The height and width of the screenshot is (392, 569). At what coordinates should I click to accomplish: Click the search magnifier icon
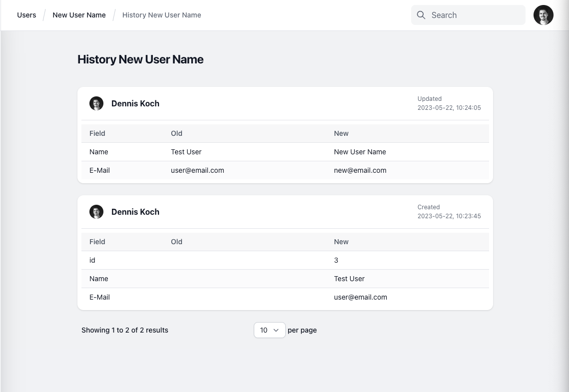point(421,15)
